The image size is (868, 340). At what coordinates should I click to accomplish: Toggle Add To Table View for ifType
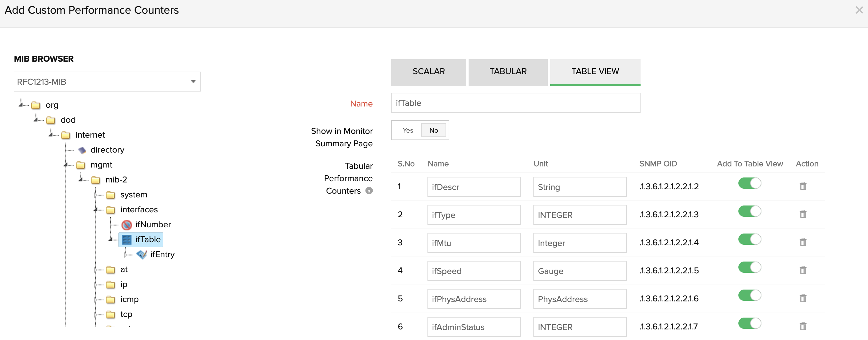point(749,211)
